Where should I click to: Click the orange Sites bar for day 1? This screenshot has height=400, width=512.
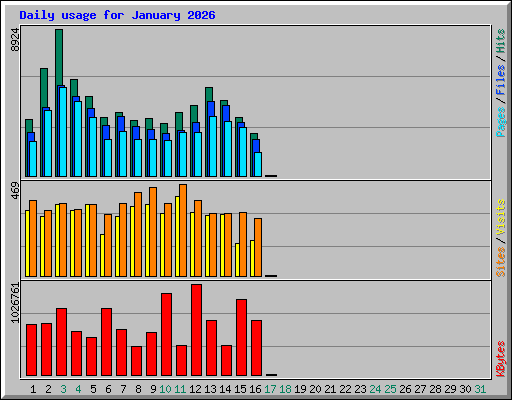tap(33, 238)
